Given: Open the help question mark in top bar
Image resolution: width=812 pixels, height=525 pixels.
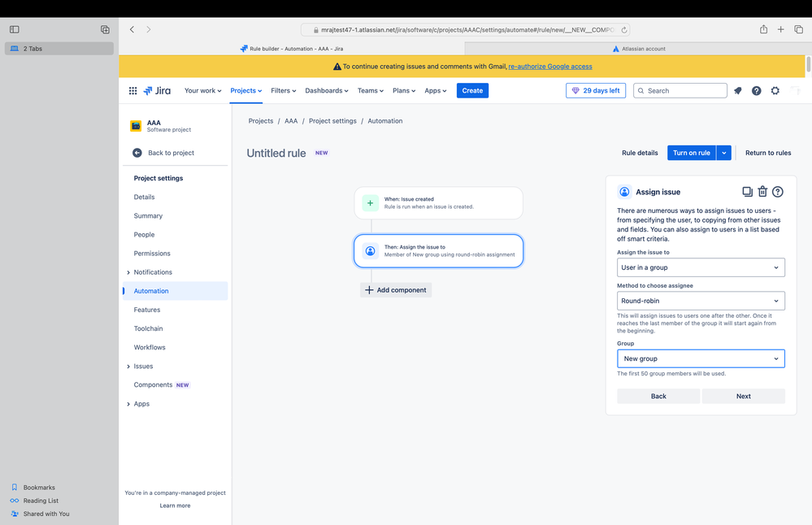Looking at the screenshot, I should pos(757,90).
